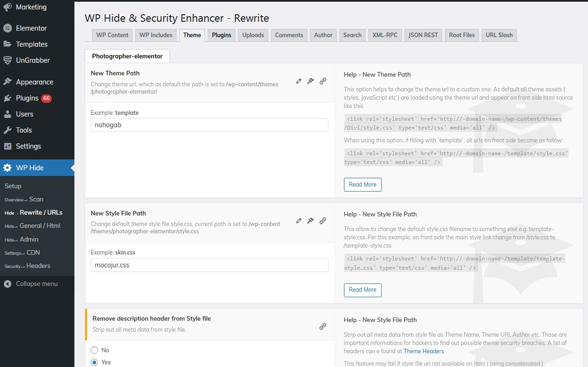Click the pencil icon for New Style File Path

pyautogui.click(x=299, y=221)
